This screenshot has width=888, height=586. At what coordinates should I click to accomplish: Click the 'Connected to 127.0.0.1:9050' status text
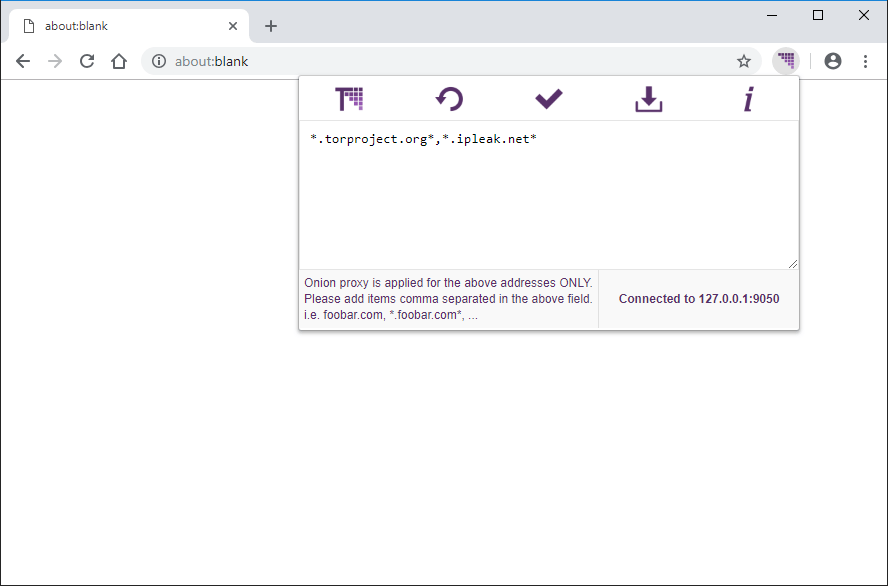click(x=699, y=299)
